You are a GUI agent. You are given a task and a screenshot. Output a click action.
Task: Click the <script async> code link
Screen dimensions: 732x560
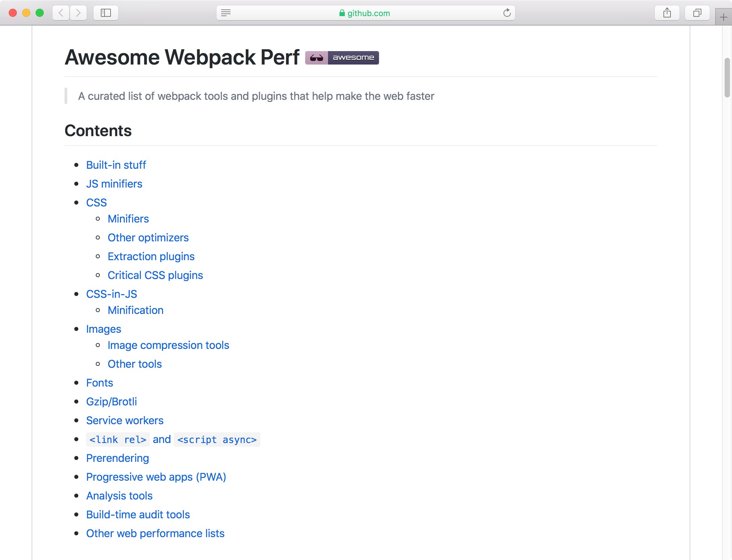tap(217, 439)
